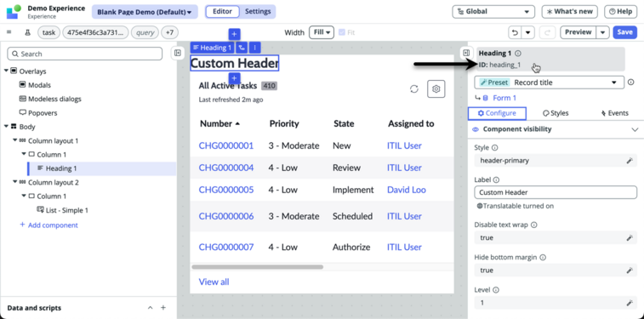Click the bind data icon for Level

[x=630, y=303]
